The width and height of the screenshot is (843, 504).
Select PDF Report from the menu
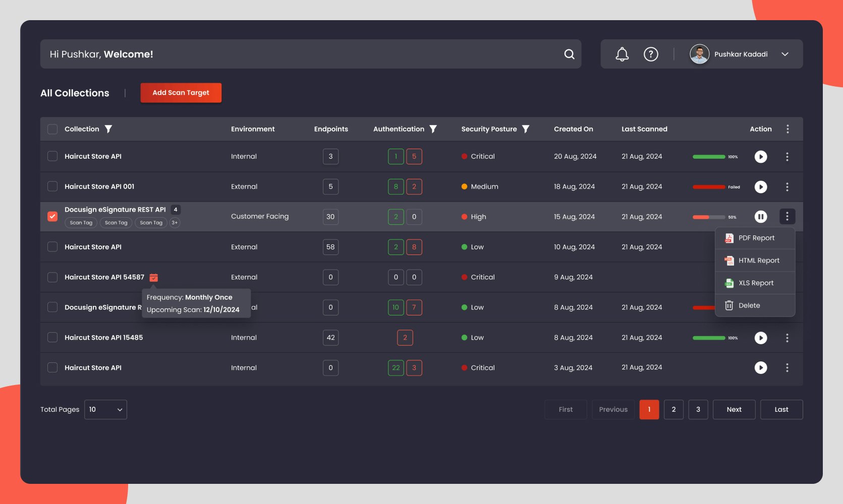(x=755, y=238)
